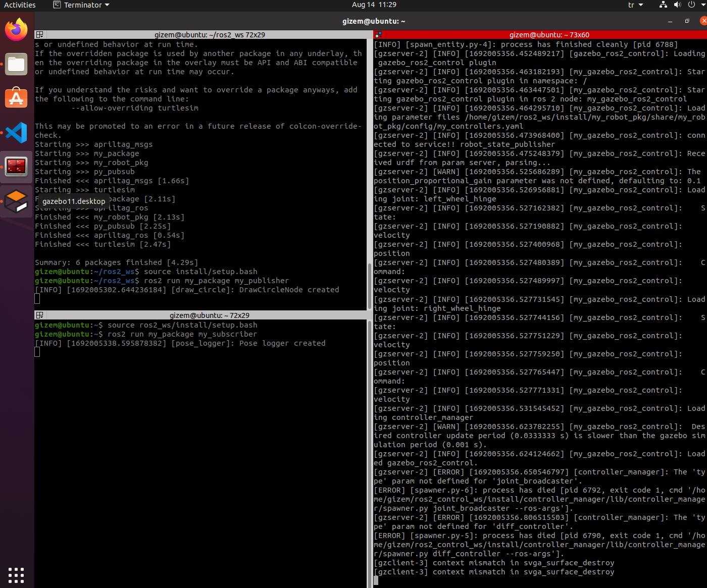Click the Activities button

[20, 5]
